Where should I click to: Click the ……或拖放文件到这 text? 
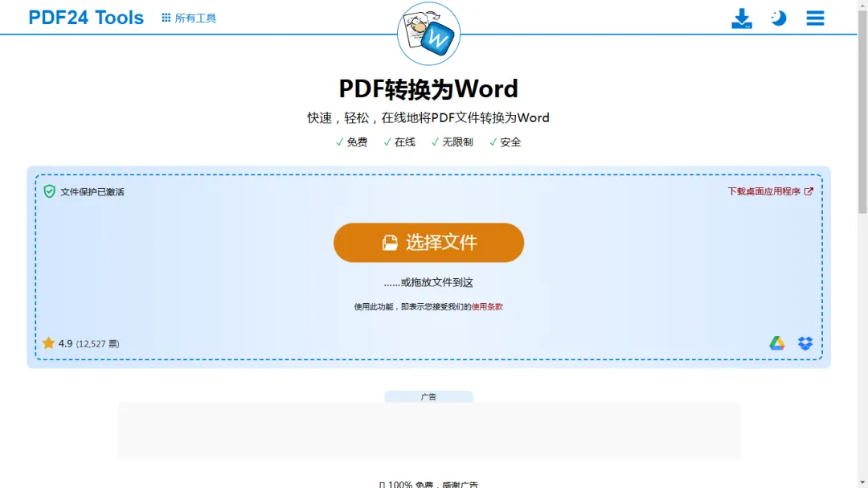[x=428, y=282]
